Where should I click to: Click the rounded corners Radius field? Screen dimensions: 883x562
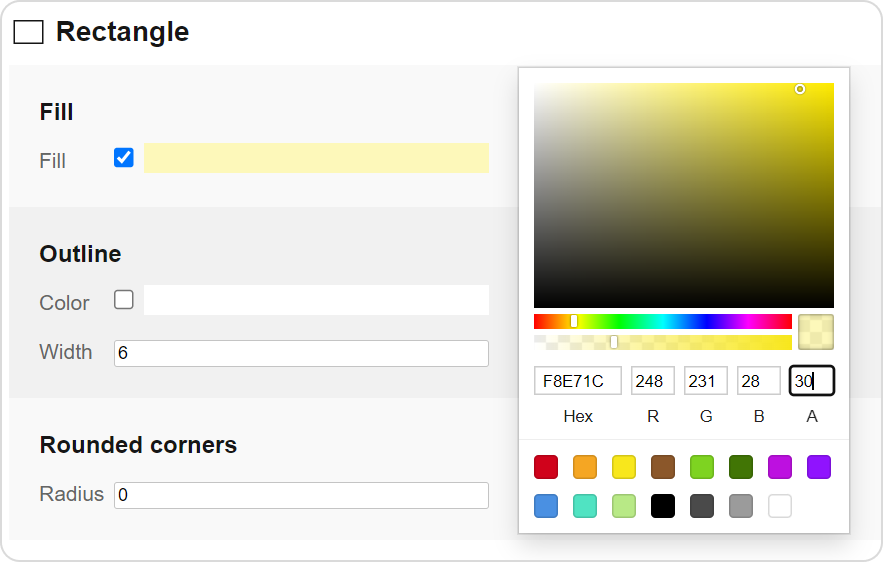point(301,495)
